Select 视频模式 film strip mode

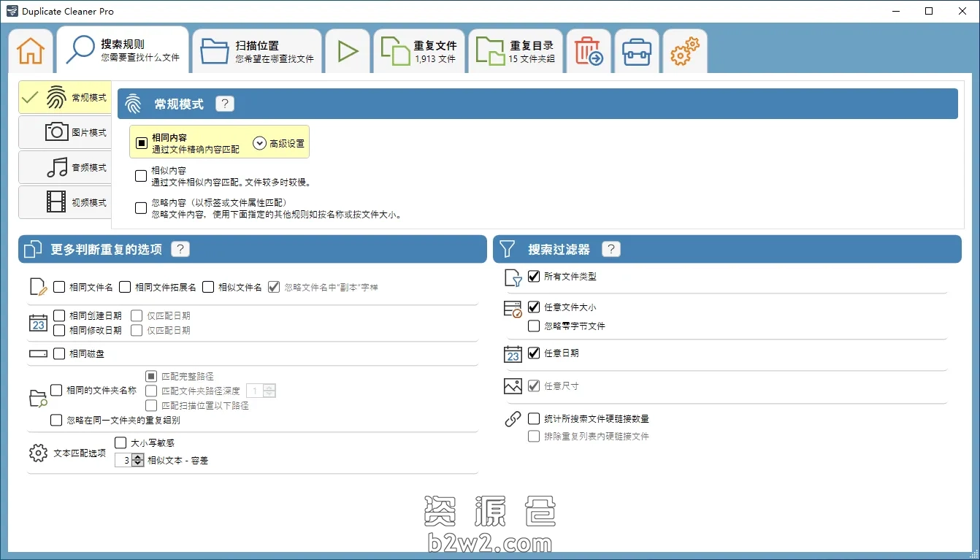pos(65,202)
